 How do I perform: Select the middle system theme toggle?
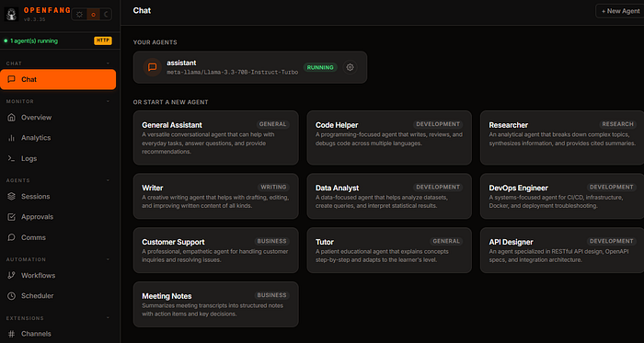pyautogui.click(x=93, y=15)
